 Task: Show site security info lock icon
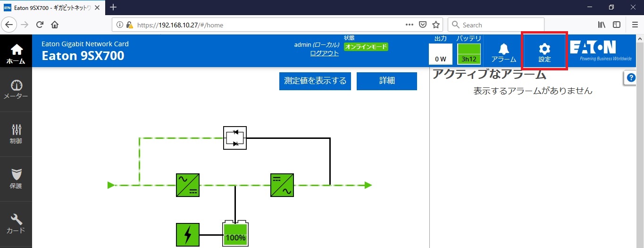pyautogui.click(x=129, y=25)
